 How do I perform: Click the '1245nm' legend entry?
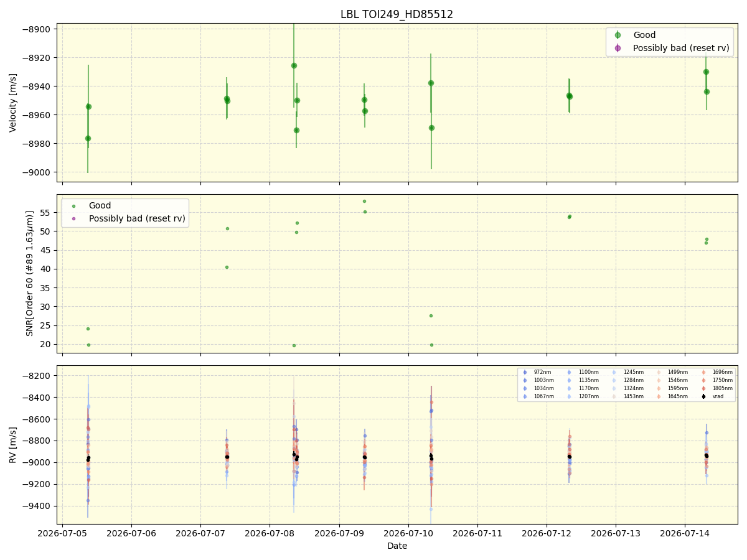(x=634, y=372)
